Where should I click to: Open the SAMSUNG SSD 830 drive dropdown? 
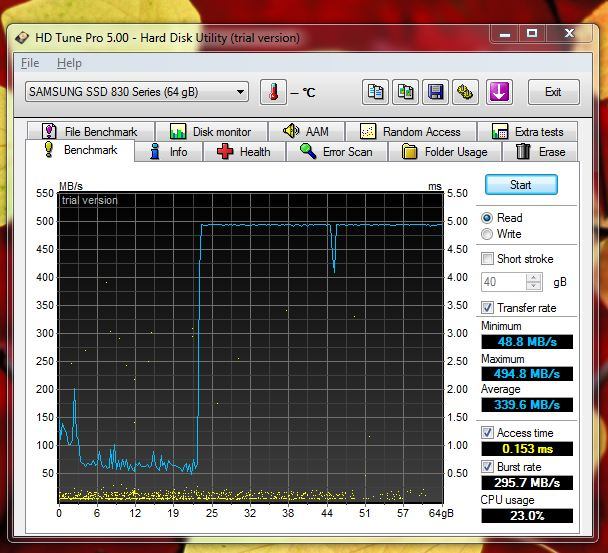pos(136,92)
